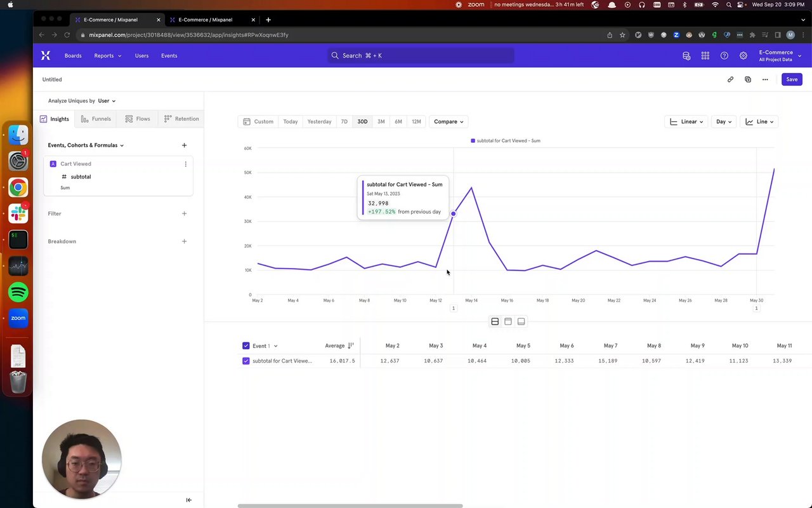This screenshot has width=812, height=508.
Task: Open the data/lexicon icon in header
Action: point(686,56)
